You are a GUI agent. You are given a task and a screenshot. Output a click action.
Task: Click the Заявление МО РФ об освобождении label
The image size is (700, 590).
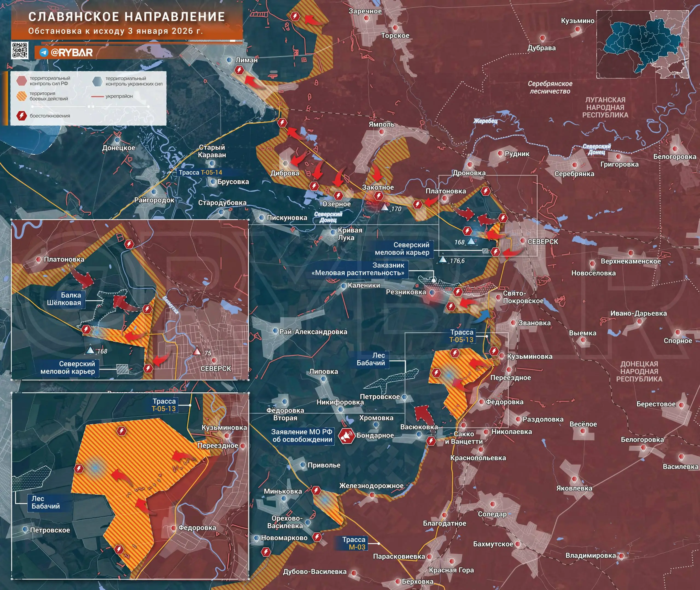pyautogui.click(x=302, y=436)
